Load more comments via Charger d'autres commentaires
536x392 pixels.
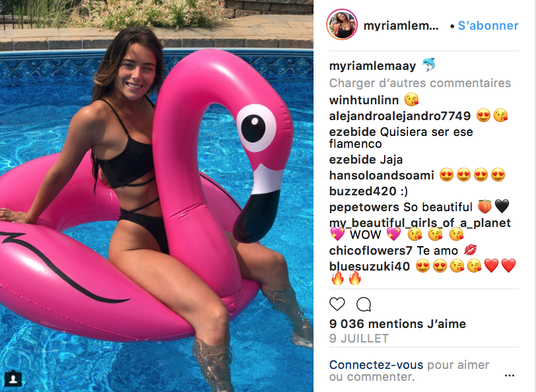(420, 83)
